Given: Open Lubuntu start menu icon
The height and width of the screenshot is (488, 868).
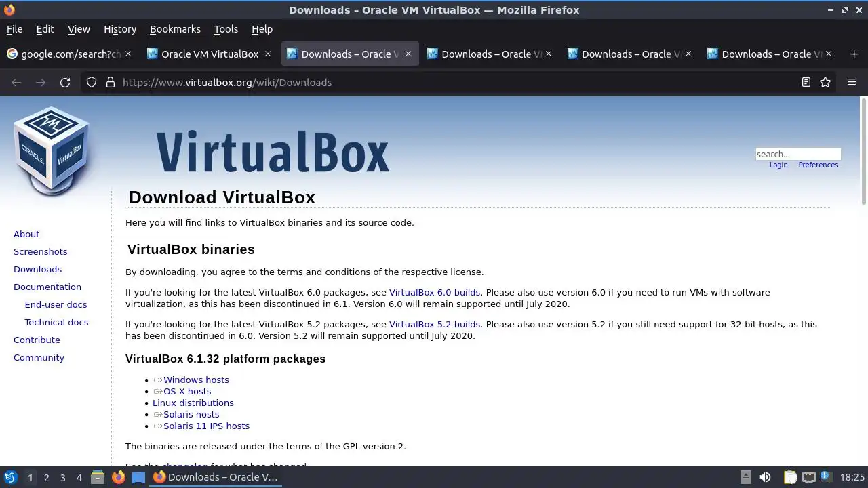Looking at the screenshot, I should 10,477.
